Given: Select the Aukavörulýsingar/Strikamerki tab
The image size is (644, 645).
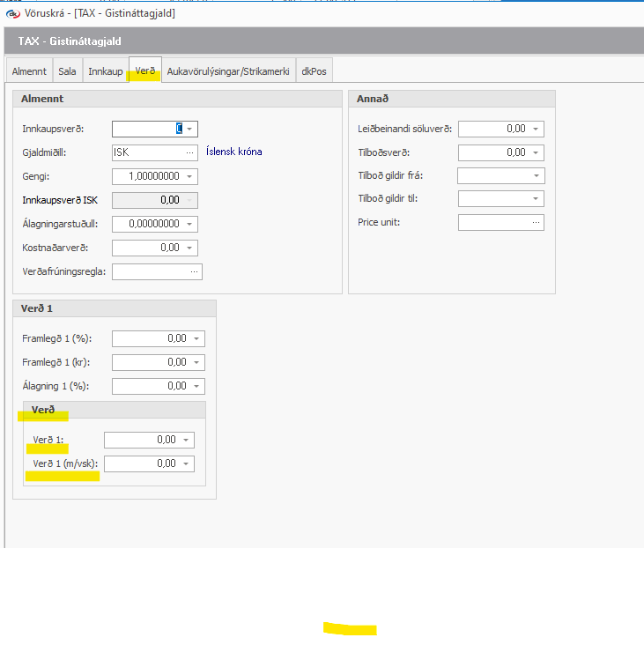Looking at the screenshot, I should click(x=228, y=71).
